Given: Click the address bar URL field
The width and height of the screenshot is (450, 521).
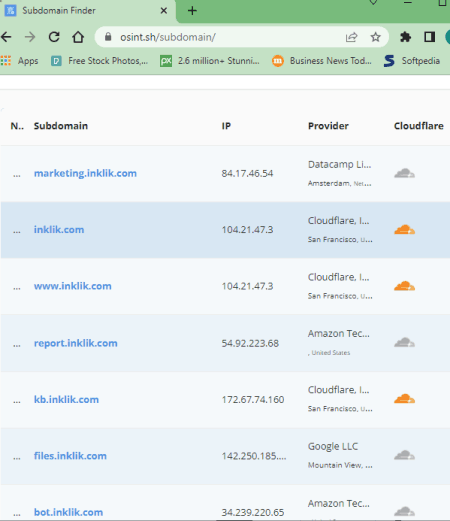Looking at the screenshot, I should 242,37.
